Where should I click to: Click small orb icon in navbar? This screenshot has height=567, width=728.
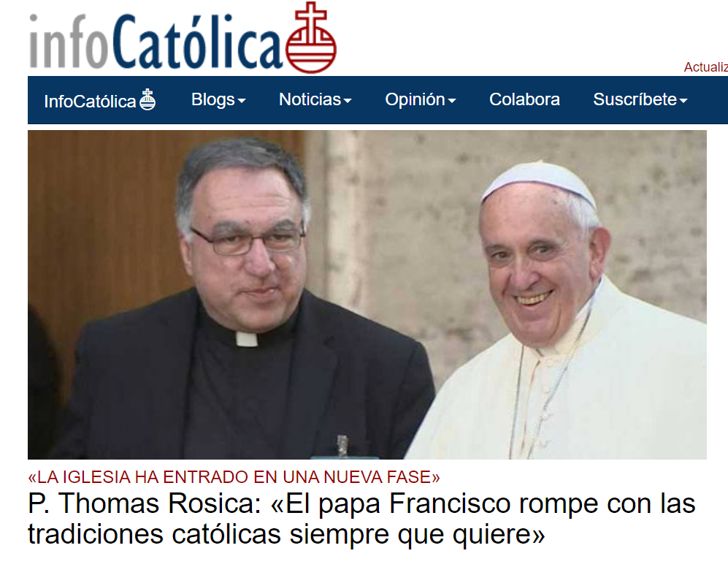pos(147,99)
